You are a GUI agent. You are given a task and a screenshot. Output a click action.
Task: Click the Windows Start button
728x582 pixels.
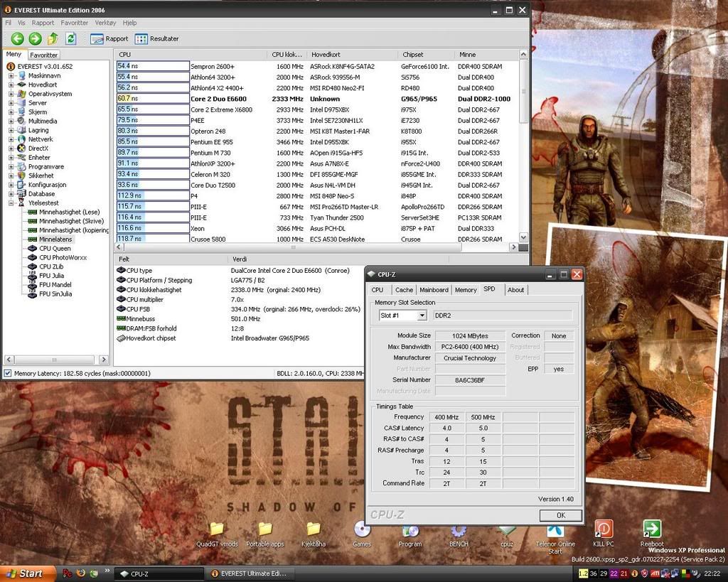pyautogui.click(x=28, y=573)
